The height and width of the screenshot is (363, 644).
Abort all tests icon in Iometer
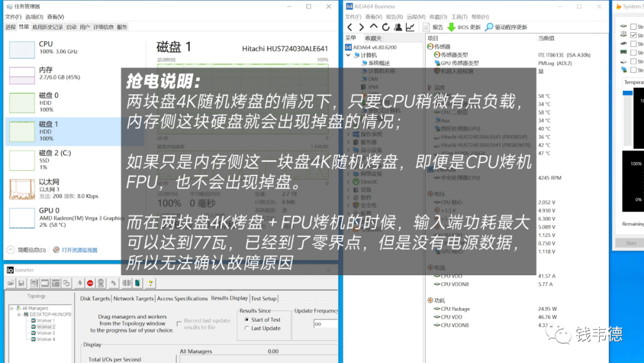tap(101, 283)
